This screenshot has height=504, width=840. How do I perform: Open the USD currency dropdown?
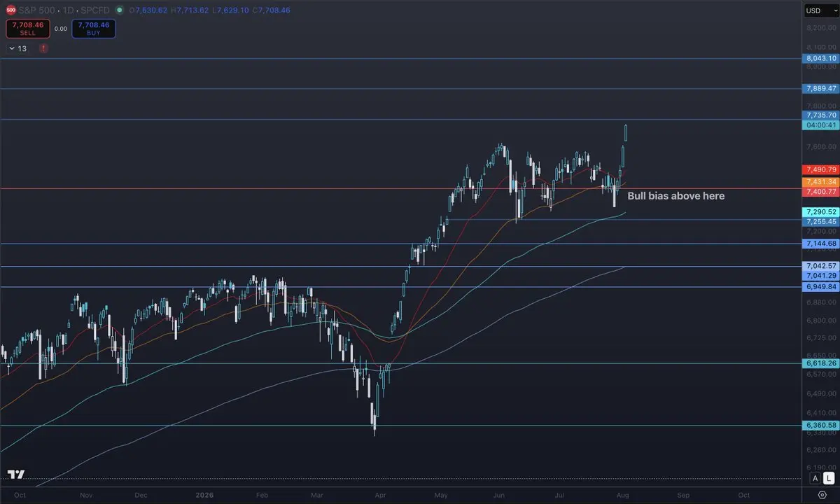click(x=821, y=10)
